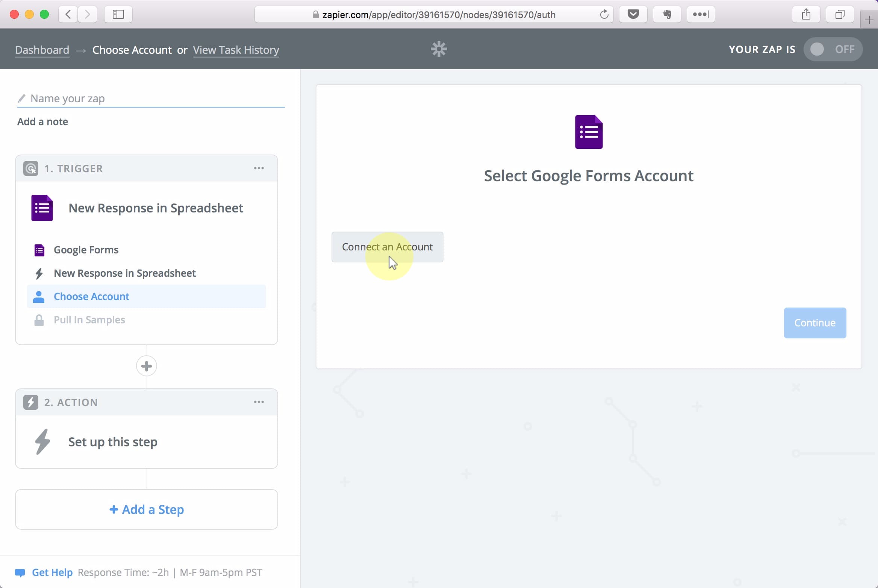Click the Zapier asterisk logo icon
The height and width of the screenshot is (588, 878).
click(x=439, y=48)
